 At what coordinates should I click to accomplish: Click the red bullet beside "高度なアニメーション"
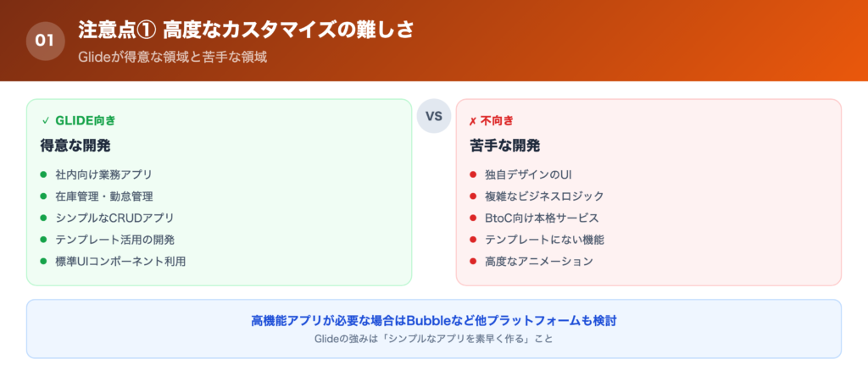[473, 261]
